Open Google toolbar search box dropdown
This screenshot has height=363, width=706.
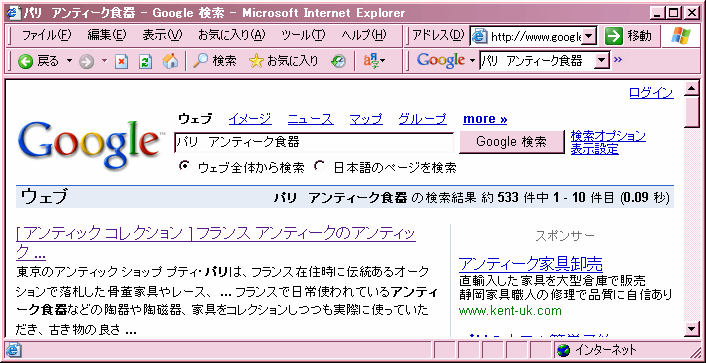(602, 60)
